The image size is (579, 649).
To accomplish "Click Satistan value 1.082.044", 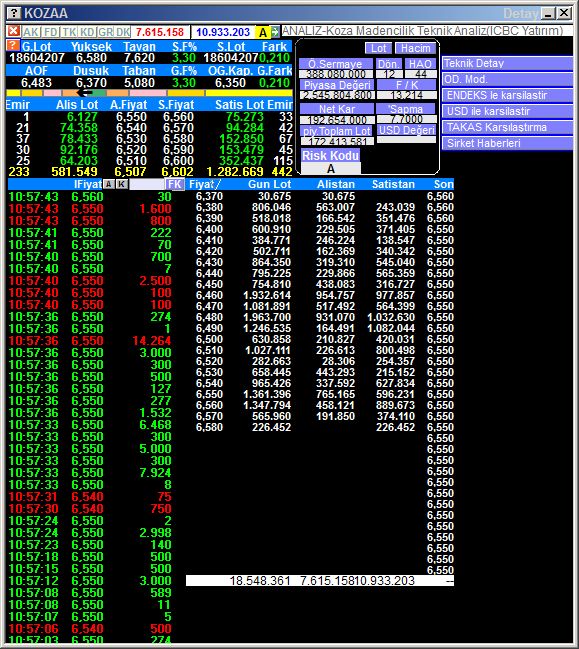I will point(391,328).
